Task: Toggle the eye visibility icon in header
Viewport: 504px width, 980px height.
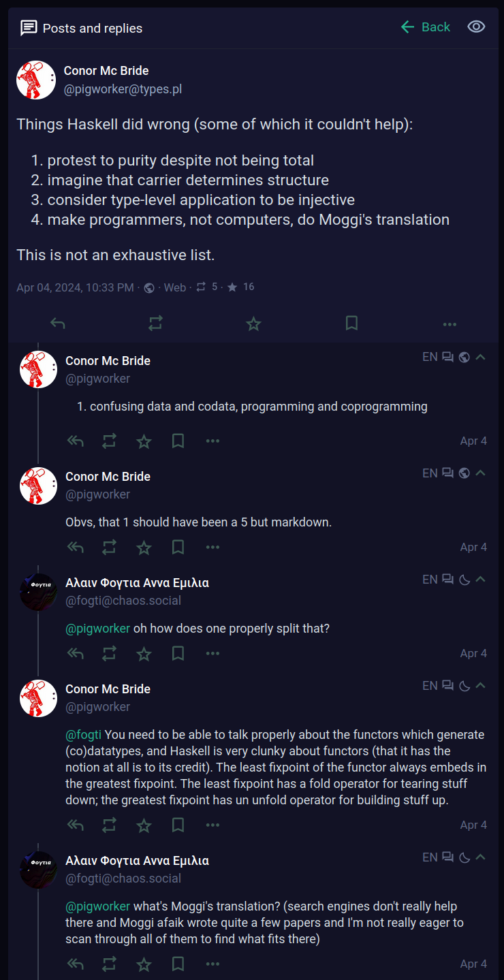Action: click(476, 27)
